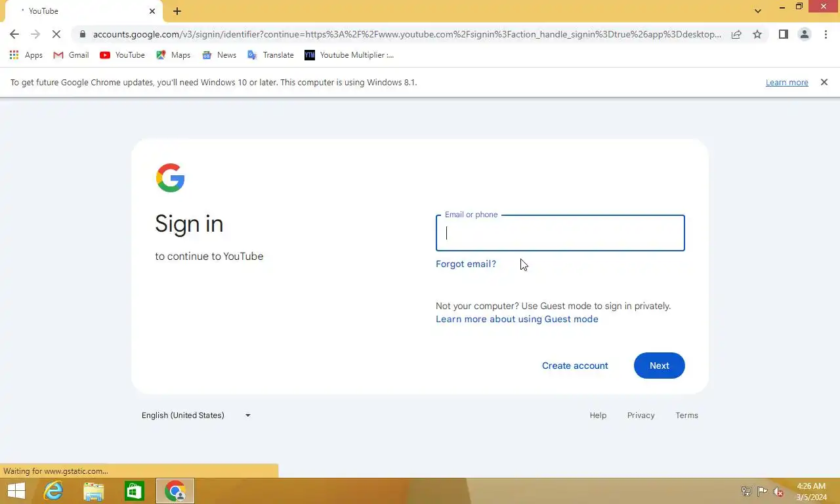Launch Internet Explorer from the taskbar
The height and width of the screenshot is (504, 840).
(x=53, y=491)
